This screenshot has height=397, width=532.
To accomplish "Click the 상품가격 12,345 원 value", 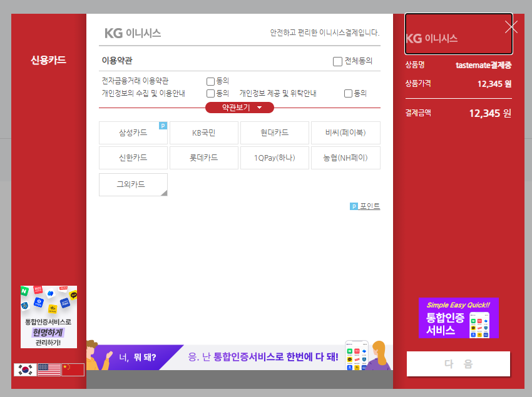I will 494,84.
